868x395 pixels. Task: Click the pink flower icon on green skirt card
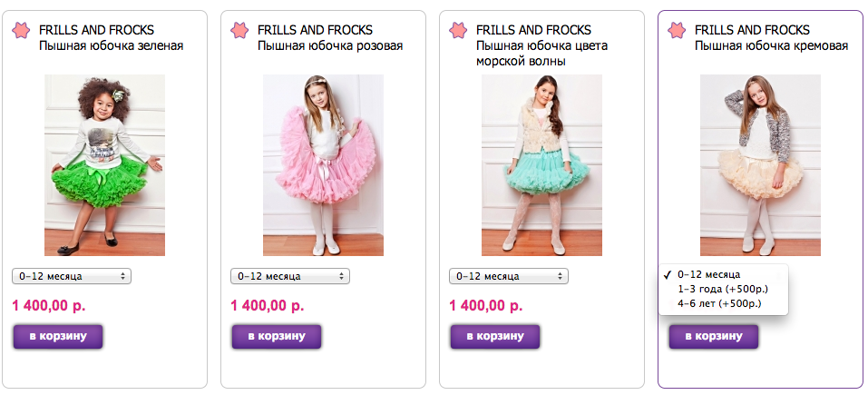tap(21, 30)
